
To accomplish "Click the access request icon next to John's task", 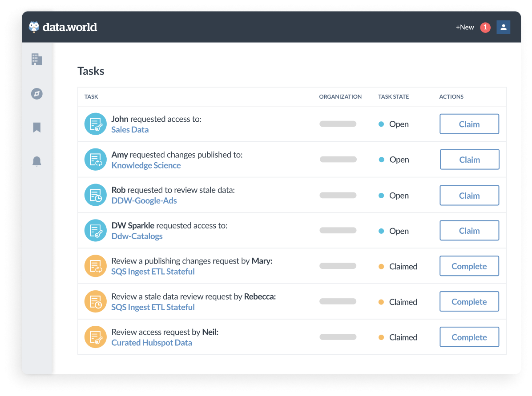I will pos(95,124).
